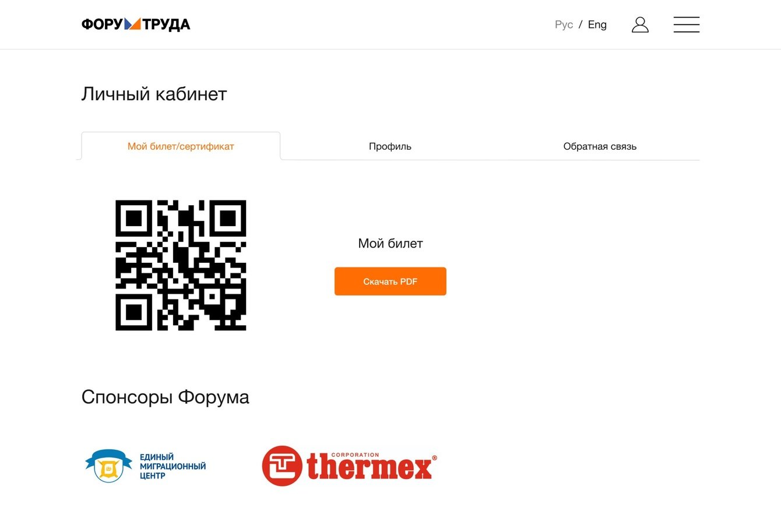Click the Личный кабинет heading
This screenshot has height=532, width=781.
click(154, 94)
